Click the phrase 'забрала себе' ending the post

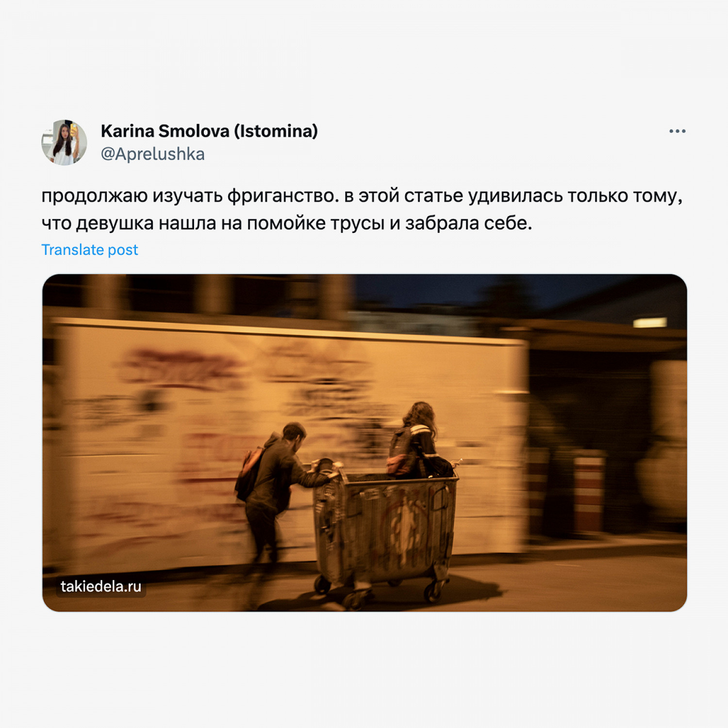[x=469, y=223]
